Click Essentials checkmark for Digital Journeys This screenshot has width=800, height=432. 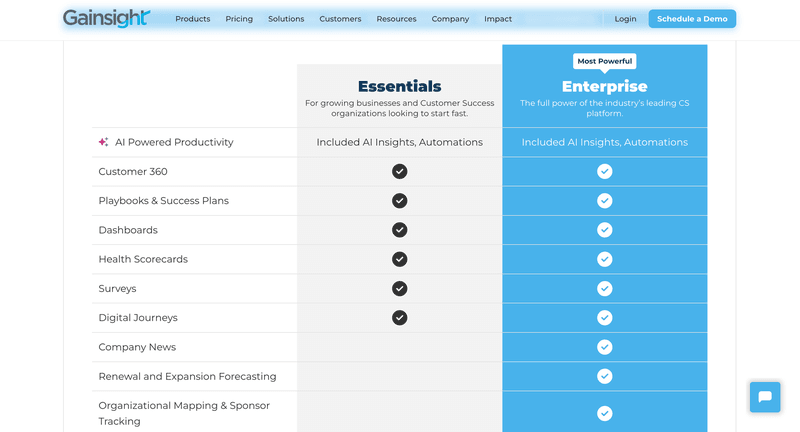point(400,318)
